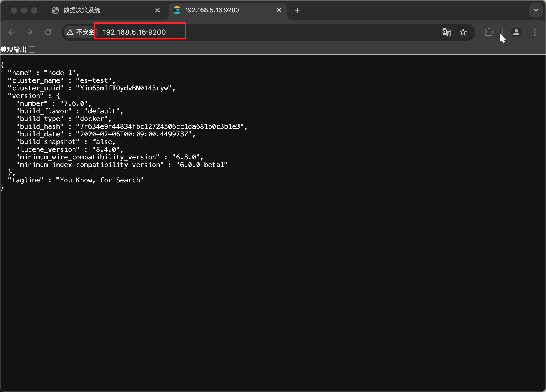This screenshot has height=392, width=546.
Task: Open the Google Translate page icon
Action: pyautogui.click(x=447, y=32)
